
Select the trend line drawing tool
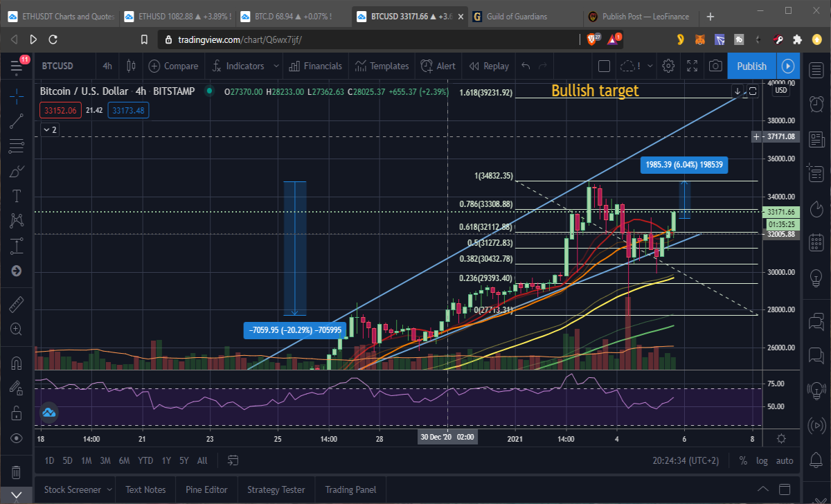(x=17, y=121)
